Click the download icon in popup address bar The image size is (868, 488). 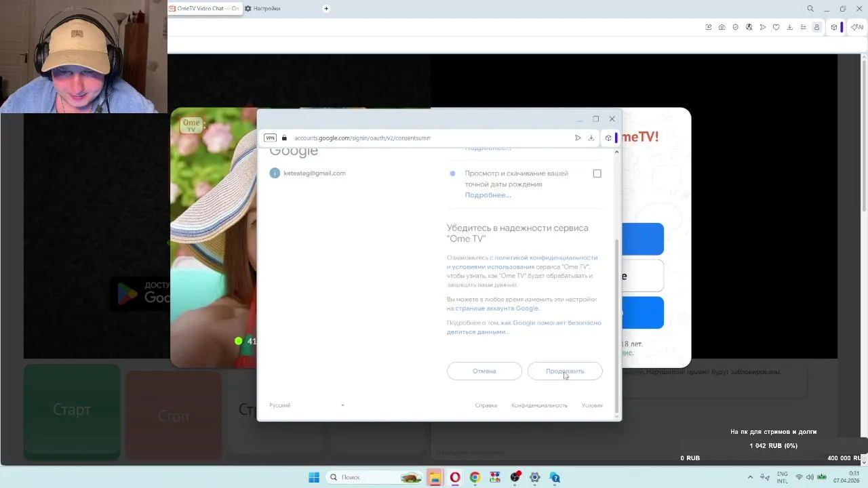coord(591,138)
